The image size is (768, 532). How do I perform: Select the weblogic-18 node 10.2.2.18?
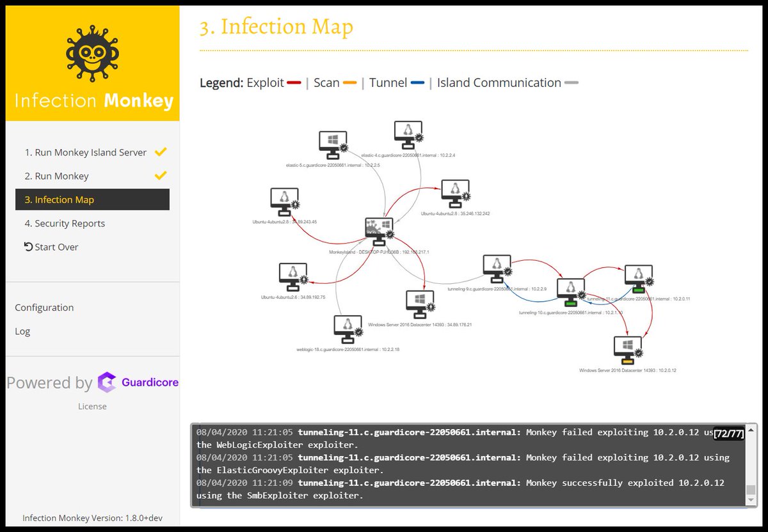point(349,329)
